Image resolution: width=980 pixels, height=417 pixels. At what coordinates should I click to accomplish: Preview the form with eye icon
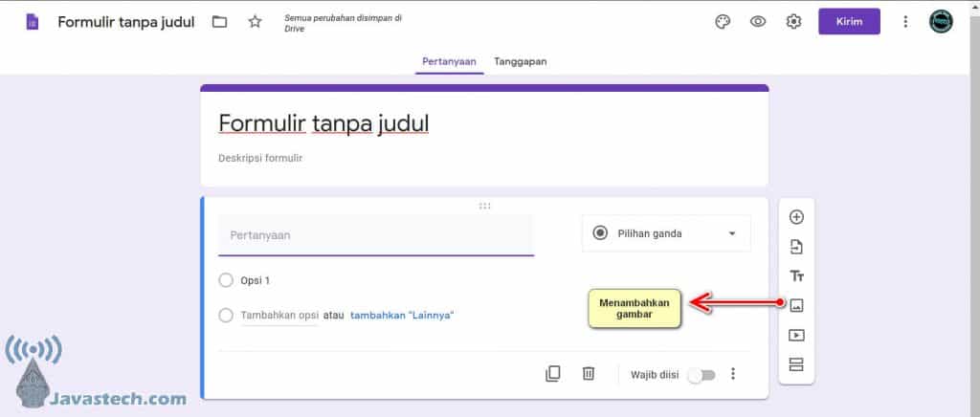pos(758,22)
